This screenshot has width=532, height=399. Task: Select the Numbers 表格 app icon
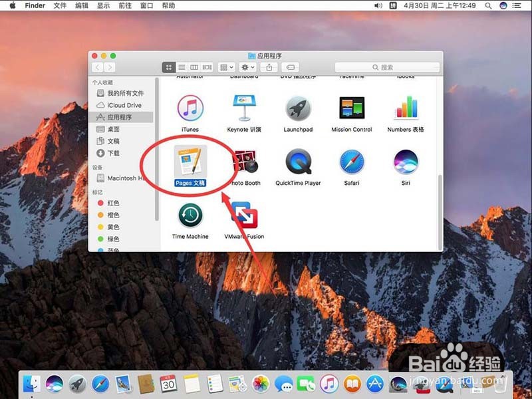tap(406, 108)
